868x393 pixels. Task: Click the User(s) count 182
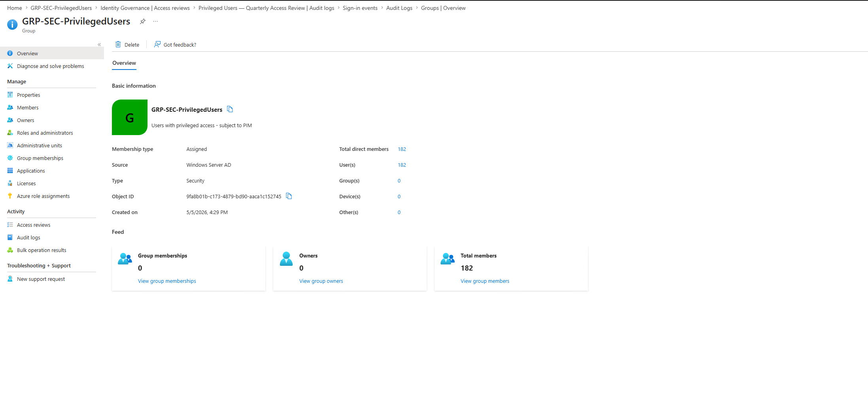402,165
